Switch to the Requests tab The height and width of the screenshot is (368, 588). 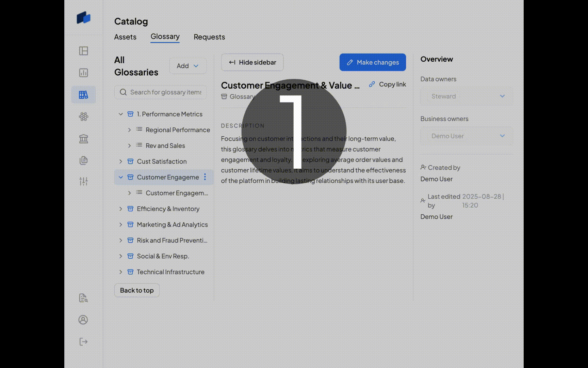click(209, 37)
